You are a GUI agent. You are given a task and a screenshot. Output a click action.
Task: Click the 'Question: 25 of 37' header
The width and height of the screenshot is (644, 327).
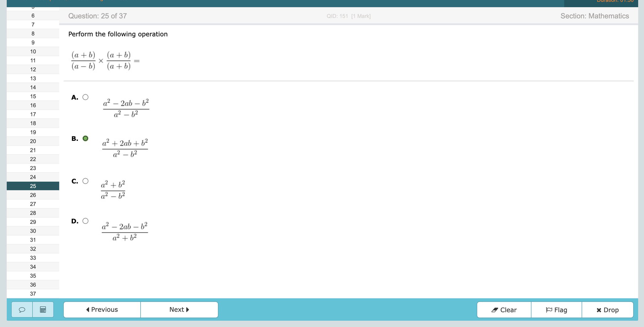coord(97,16)
